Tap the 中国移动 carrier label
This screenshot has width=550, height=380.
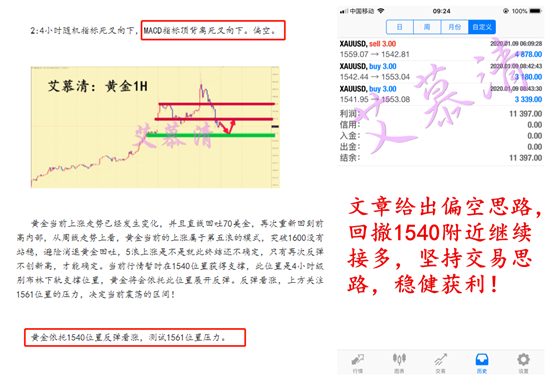pos(362,11)
